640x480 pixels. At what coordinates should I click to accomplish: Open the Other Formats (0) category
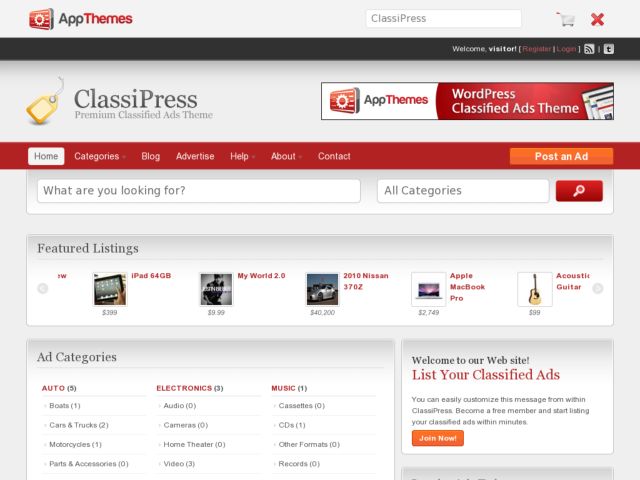pyautogui.click(x=309, y=444)
